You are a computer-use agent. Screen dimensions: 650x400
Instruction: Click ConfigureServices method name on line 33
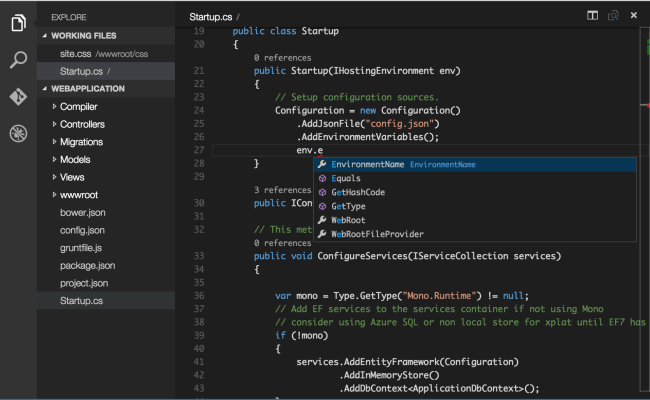coord(363,256)
